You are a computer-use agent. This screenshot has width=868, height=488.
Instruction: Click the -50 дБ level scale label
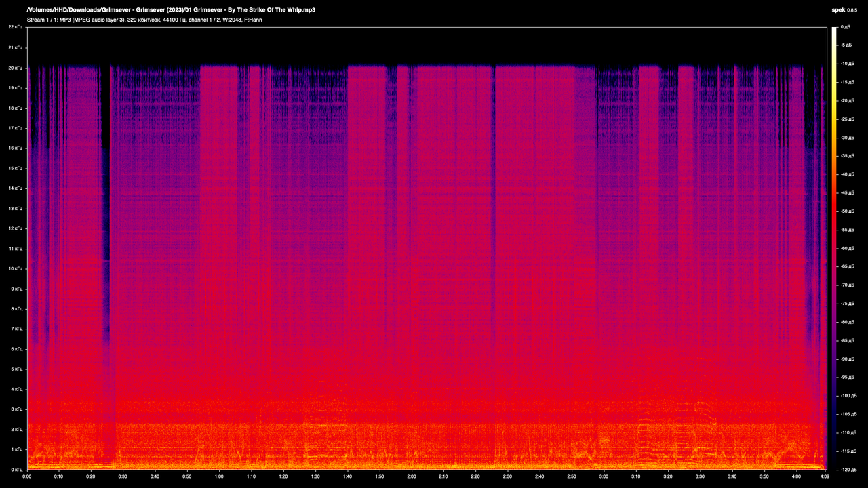tap(848, 211)
